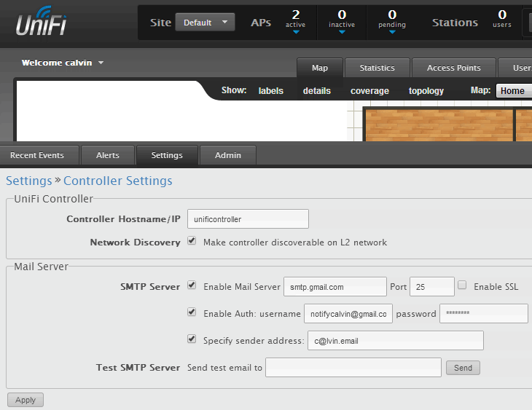Click the Apply button
The image size is (532, 410).
click(26, 400)
